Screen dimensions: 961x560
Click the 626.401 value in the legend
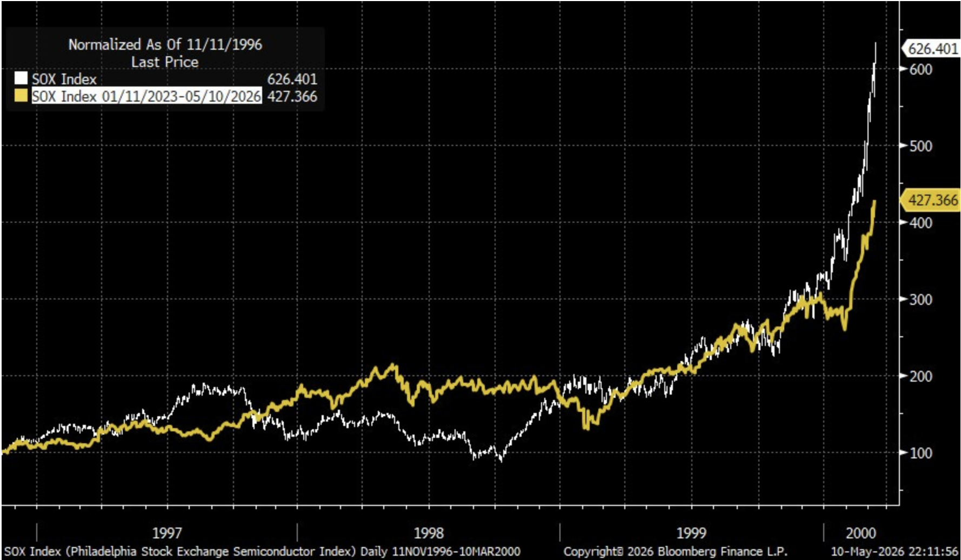[x=292, y=79]
